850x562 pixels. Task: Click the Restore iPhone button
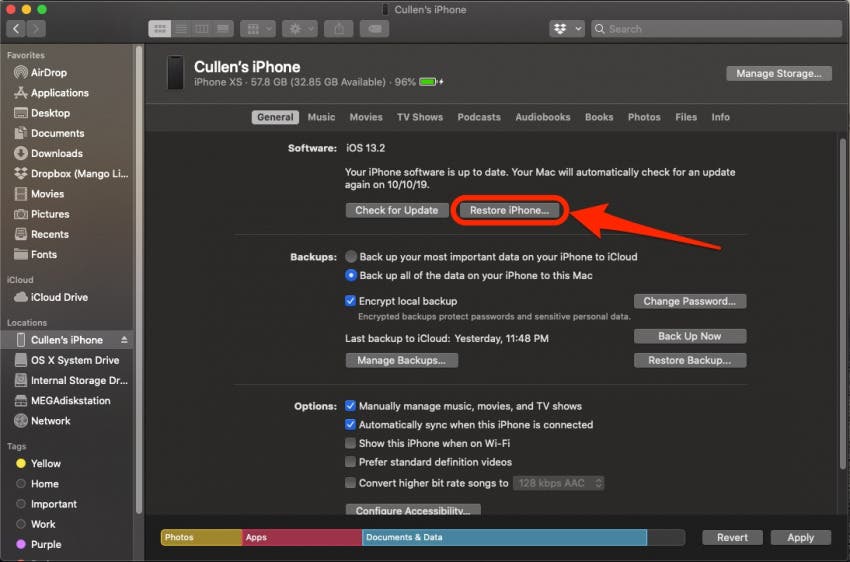(x=509, y=210)
